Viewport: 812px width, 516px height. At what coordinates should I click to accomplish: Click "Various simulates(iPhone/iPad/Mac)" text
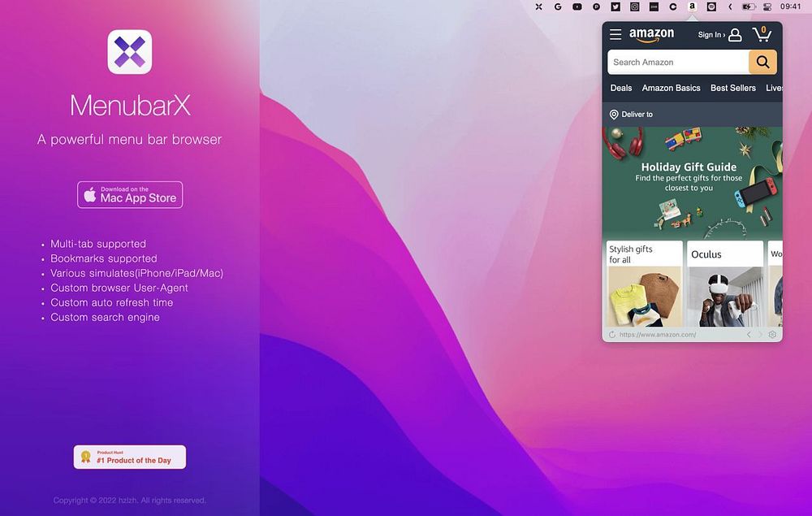click(x=136, y=274)
